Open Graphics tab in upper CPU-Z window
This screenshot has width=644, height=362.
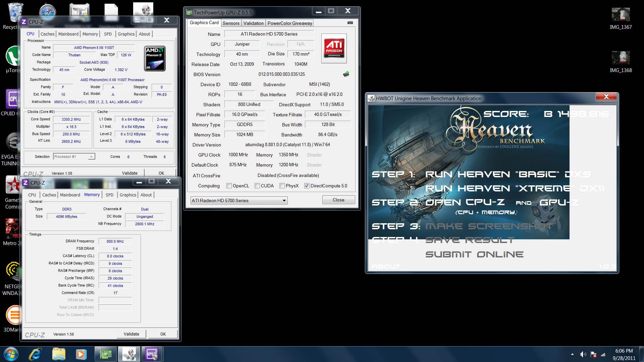click(126, 34)
